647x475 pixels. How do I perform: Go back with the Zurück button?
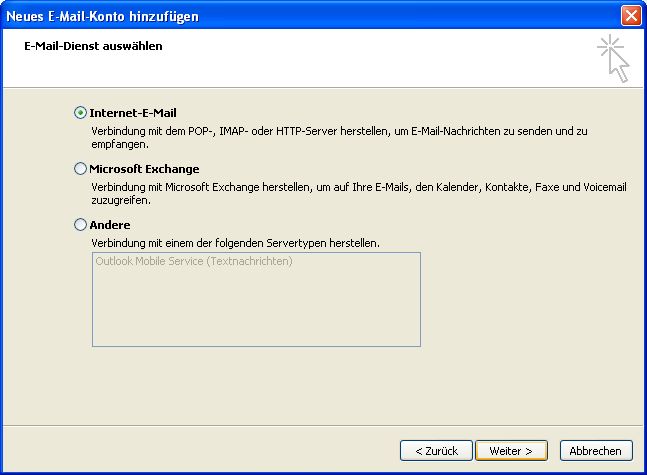435,451
